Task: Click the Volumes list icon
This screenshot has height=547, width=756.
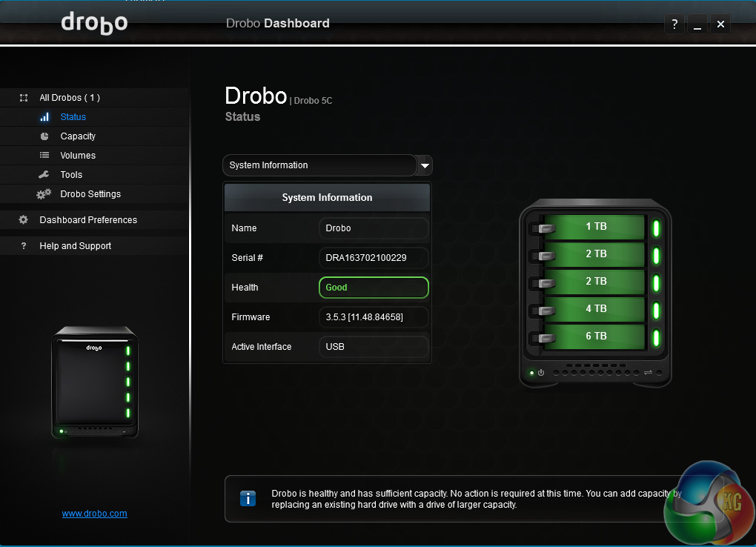Action: click(44, 156)
